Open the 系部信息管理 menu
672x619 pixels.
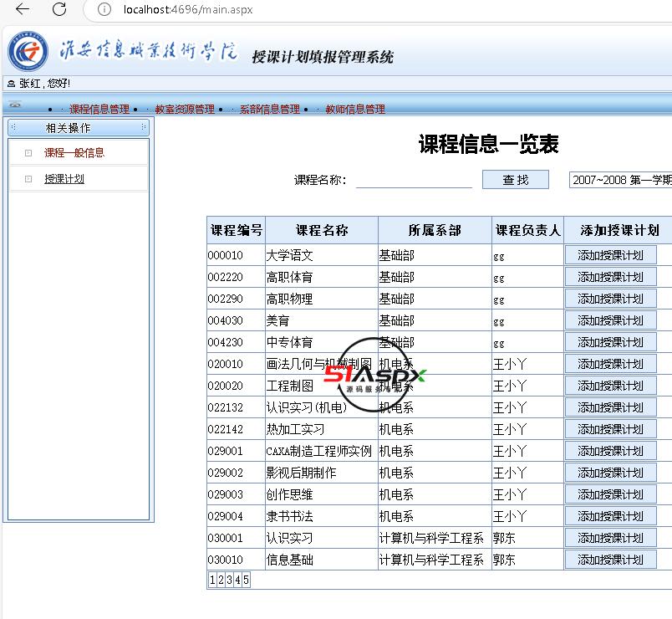[269, 110]
